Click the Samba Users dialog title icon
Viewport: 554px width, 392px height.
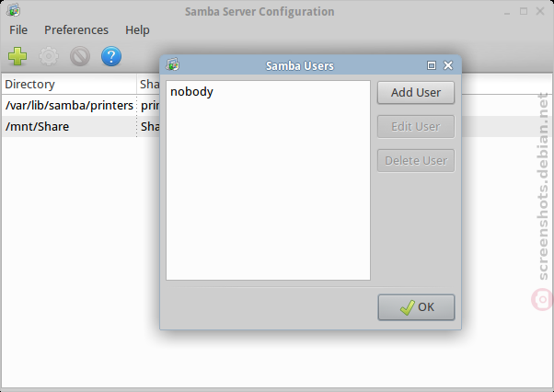(173, 65)
